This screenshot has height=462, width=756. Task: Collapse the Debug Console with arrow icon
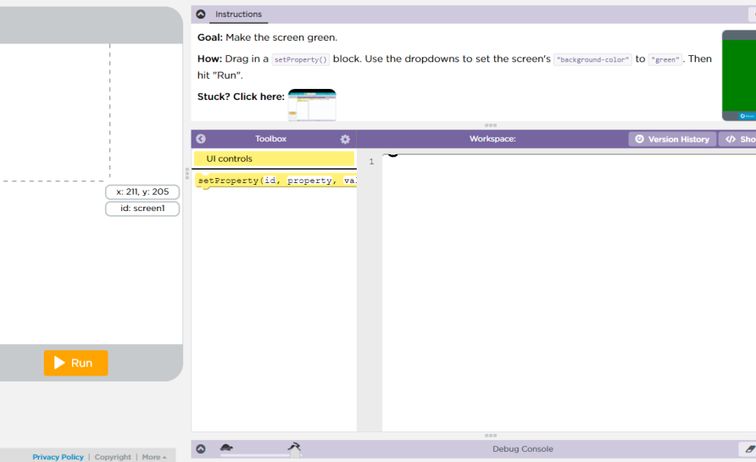(201, 449)
